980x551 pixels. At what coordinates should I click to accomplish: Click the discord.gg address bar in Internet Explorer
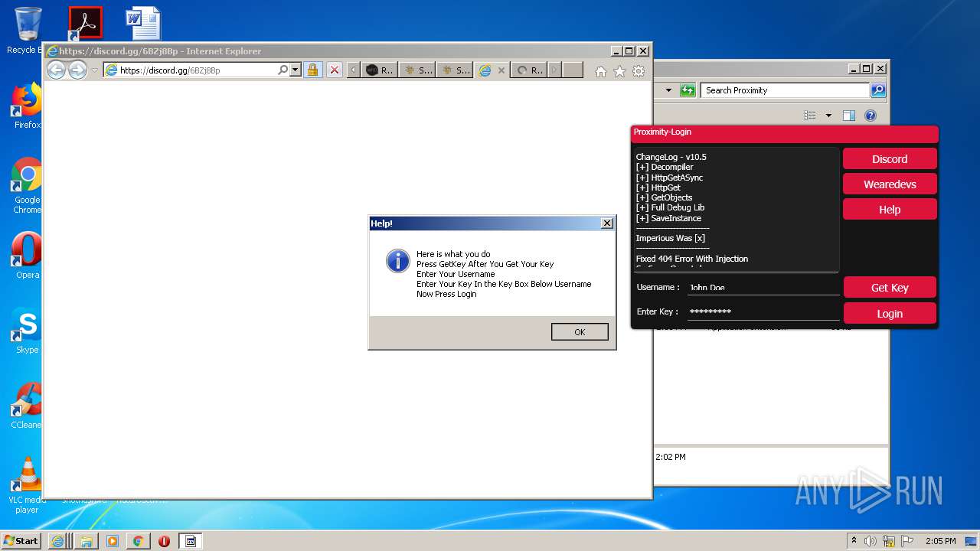(x=190, y=70)
